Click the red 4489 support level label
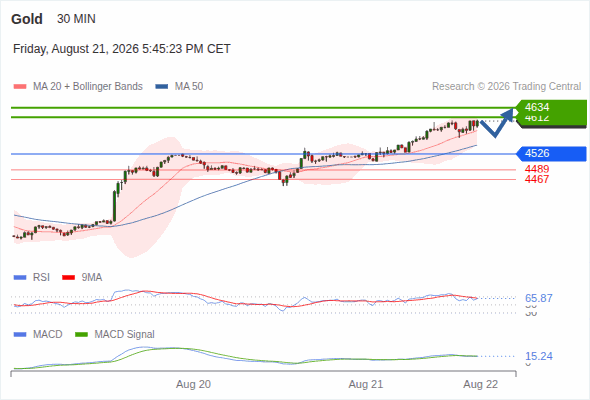This screenshot has width=590, height=400. pyautogui.click(x=537, y=169)
